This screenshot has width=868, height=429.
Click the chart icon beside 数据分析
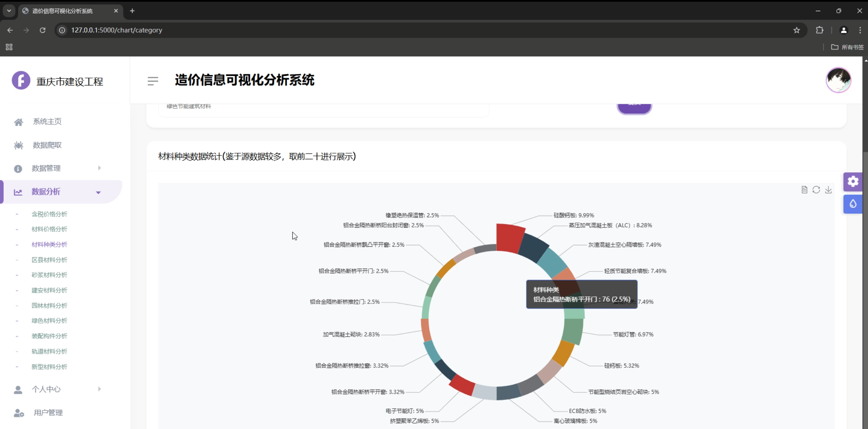(x=18, y=192)
